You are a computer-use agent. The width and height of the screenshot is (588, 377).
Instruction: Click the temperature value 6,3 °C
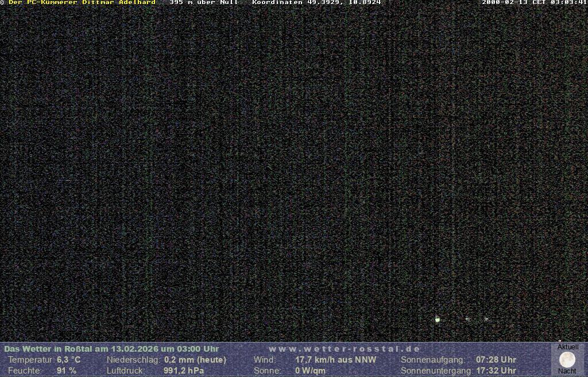pos(68,360)
